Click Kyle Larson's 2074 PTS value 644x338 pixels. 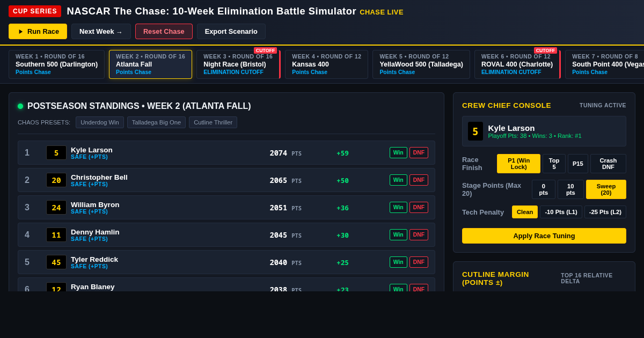(x=286, y=153)
